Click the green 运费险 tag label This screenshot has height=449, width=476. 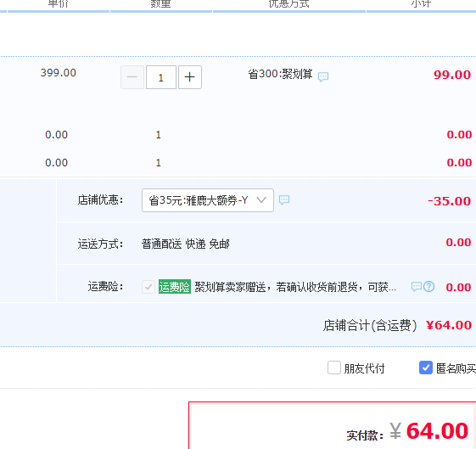175,287
